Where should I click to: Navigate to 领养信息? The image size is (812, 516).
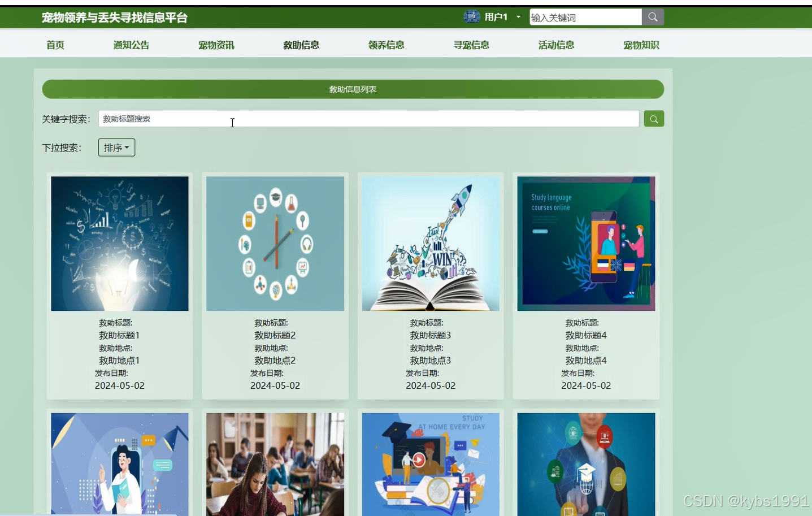(x=387, y=45)
